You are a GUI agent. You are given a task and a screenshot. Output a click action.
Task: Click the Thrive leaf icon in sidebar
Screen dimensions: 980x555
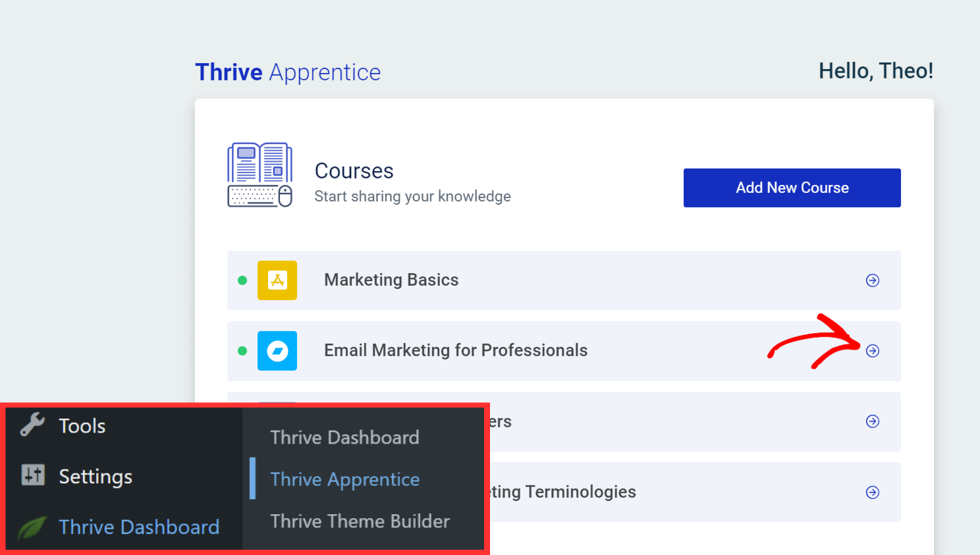point(32,527)
